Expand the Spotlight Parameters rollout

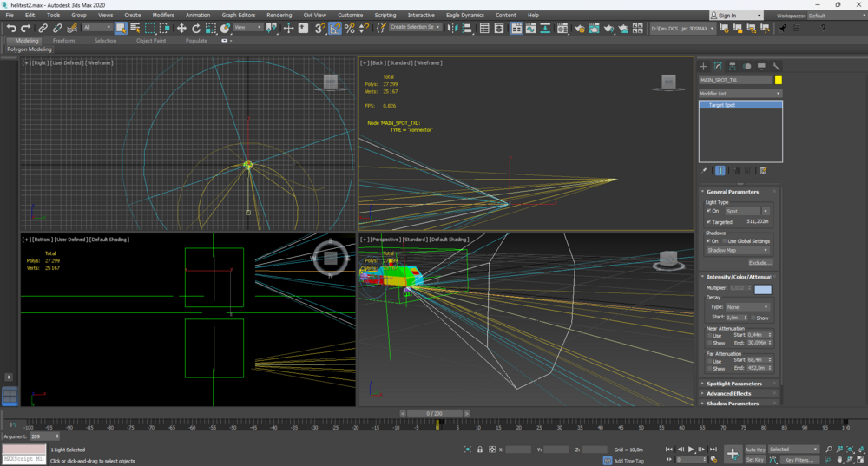point(733,384)
